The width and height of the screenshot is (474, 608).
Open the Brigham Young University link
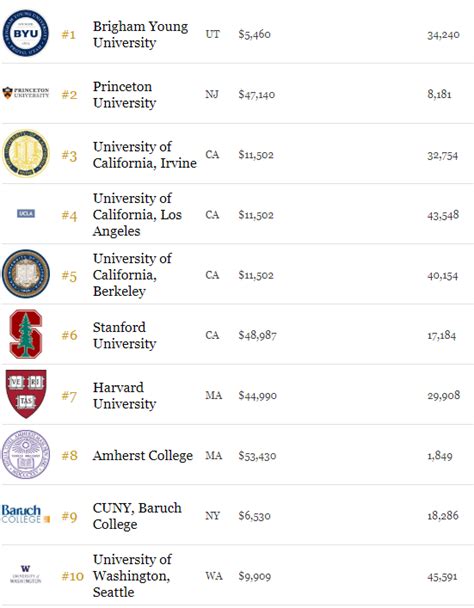click(x=140, y=34)
